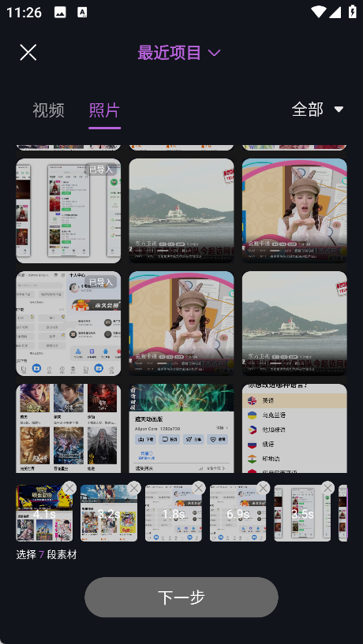
Task: Remove the 1.8s selected clip
Action: [x=199, y=488]
